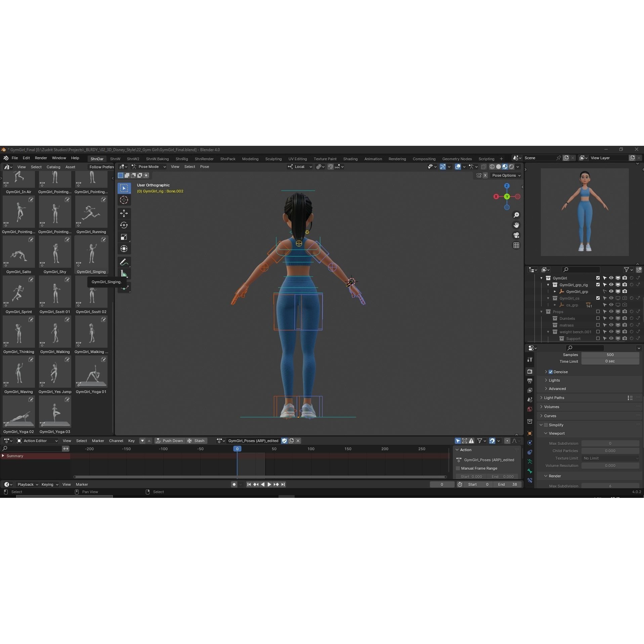
Task: Activate the Rotate tool
Action: 124,225
